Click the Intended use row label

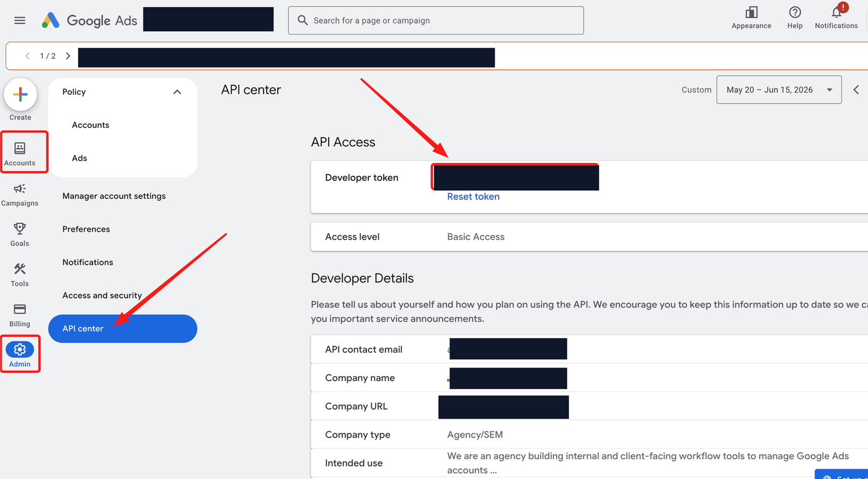pos(354,463)
